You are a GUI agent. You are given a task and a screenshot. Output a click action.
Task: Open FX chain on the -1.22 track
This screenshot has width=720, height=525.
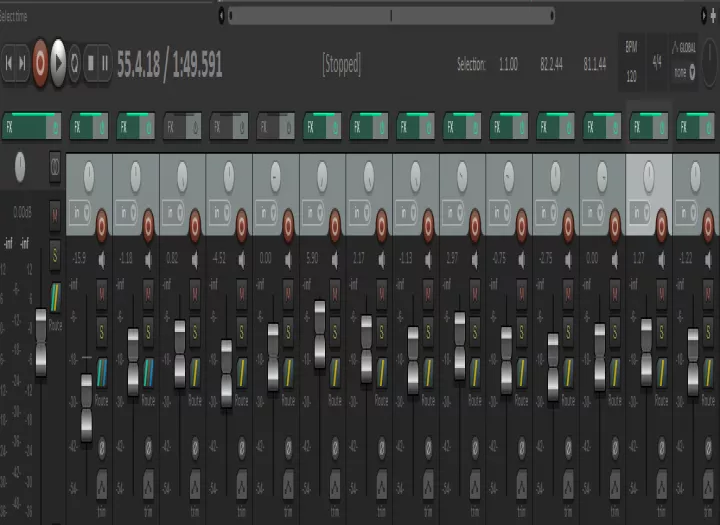pyautogui.click(x=687, y=126)
